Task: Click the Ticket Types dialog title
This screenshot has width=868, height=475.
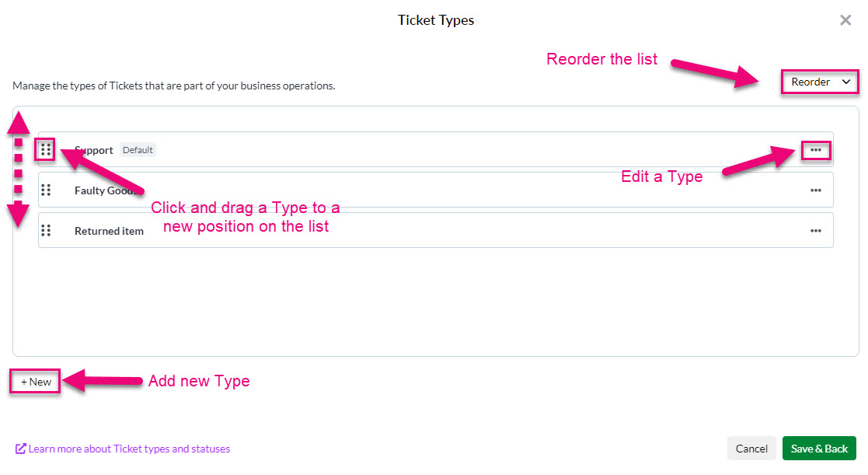Action: click(436, 20)
